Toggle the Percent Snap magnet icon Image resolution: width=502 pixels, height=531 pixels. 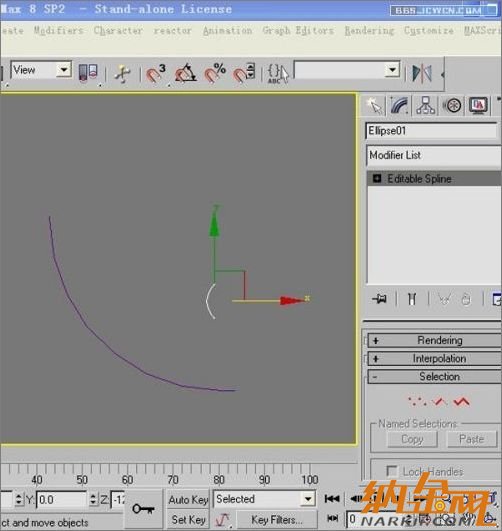(215, 72)
